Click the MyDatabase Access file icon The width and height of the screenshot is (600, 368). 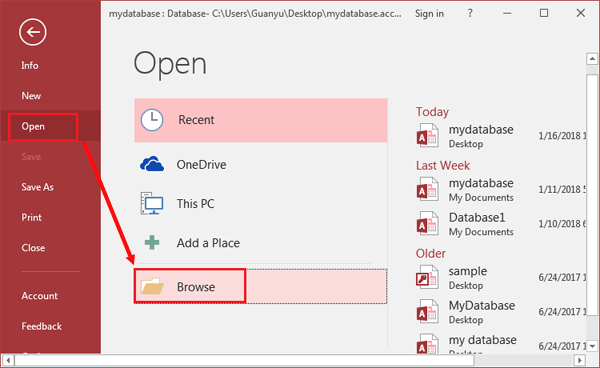[x=427, y=311]
